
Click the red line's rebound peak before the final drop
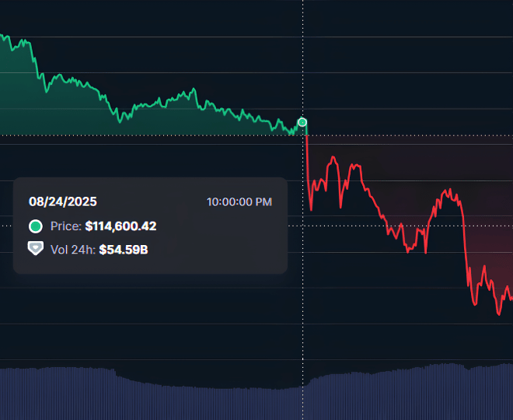[448, 189]
